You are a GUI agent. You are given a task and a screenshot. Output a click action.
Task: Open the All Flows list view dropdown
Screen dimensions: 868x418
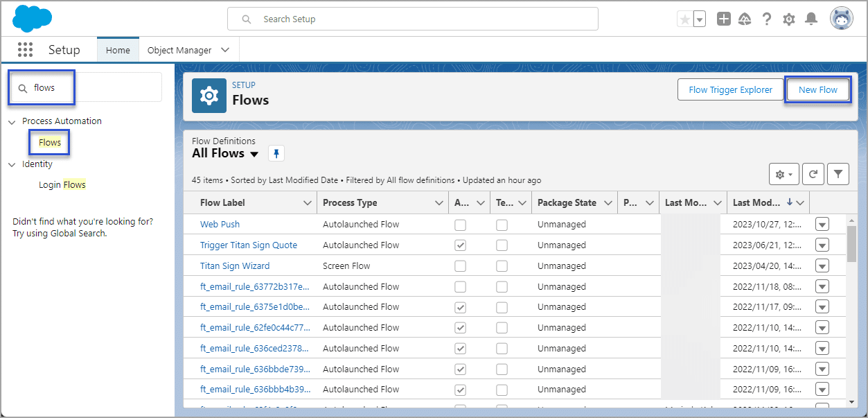tap(254, 154)
